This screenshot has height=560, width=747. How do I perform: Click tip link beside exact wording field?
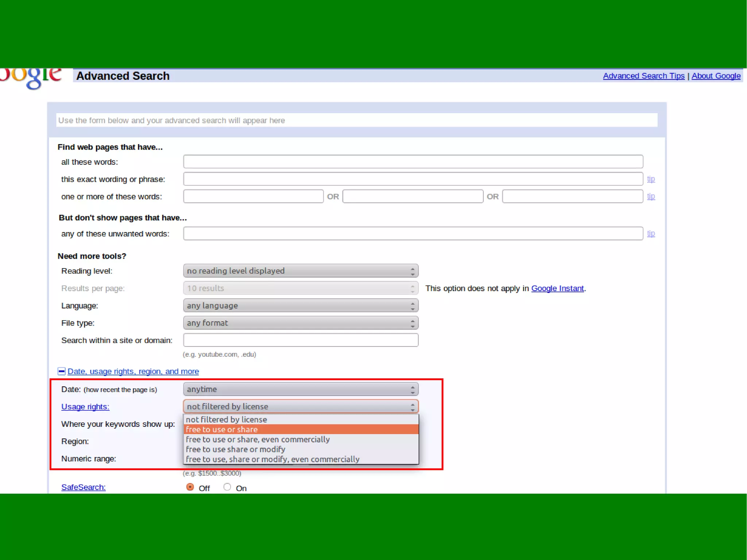pyautogui.click(x=651, y=179)
